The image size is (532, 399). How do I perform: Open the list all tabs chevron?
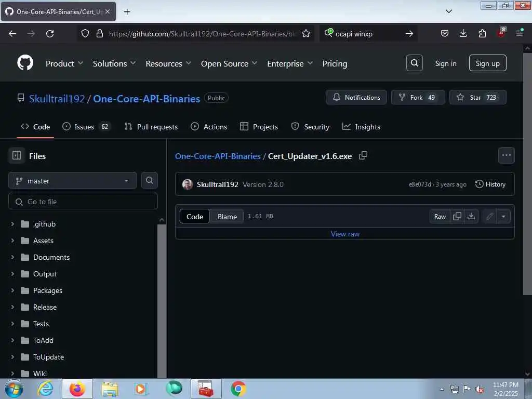[x=448, y=11]
